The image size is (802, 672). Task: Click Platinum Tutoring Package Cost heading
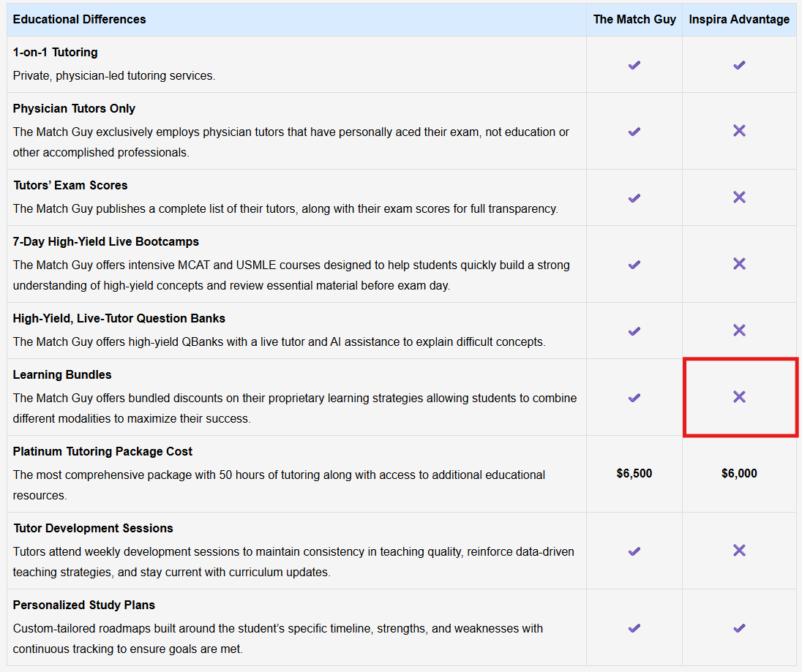coord(102,451)
